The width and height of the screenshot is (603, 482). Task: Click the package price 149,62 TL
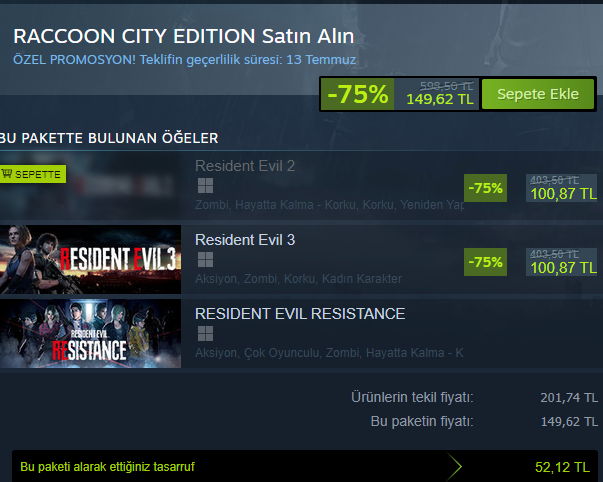pyautogui.click(x=440, y=99)
